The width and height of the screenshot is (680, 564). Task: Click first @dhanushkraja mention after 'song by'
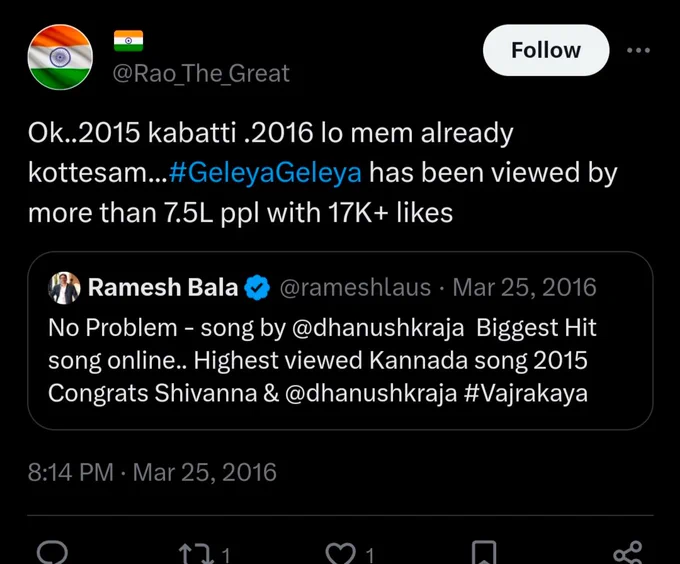[x=378, y=328]
